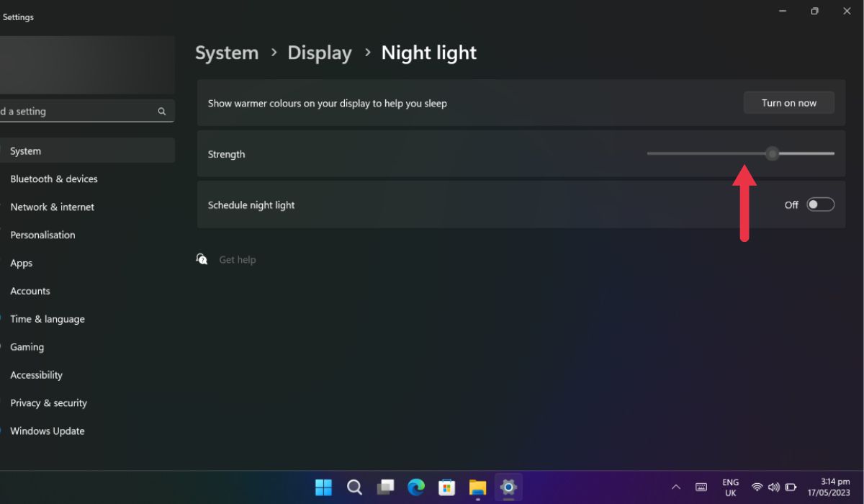The width and height of the screenshot is (864, 504).
Task: Open Task View from the taskbar
Action: pyautogui.click(x=385, y=487)
